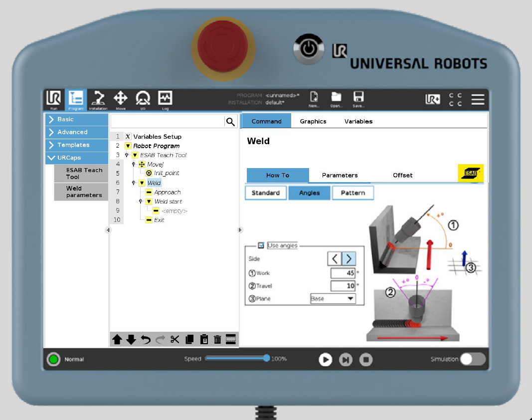The height and width of the screenshot is (420, 532).
Task: Click the Step button
Action: pos(346,360)
